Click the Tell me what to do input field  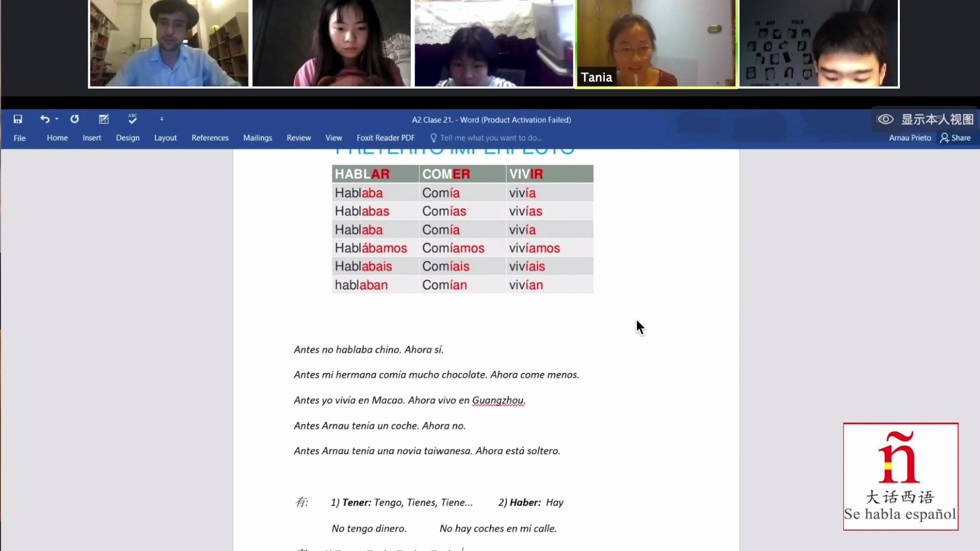(490, 137)
